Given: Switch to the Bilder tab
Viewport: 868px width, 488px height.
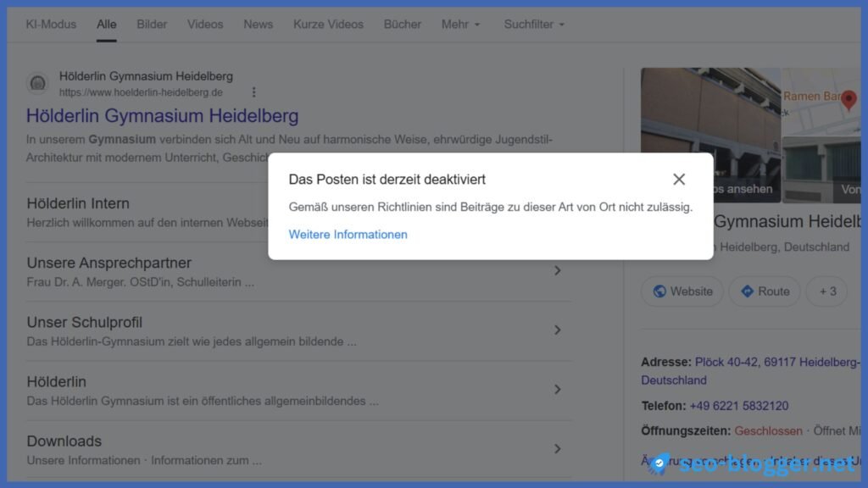Looking at the screenshot, I should click(x=152, y=25).
